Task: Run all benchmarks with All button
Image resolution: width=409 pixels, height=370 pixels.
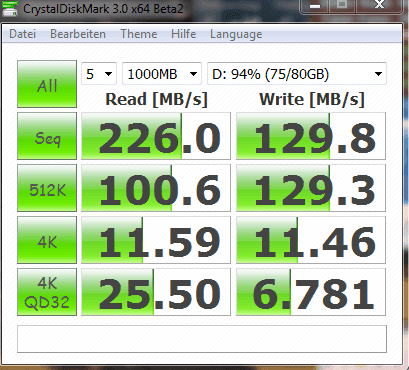Action: click(47, 84)
